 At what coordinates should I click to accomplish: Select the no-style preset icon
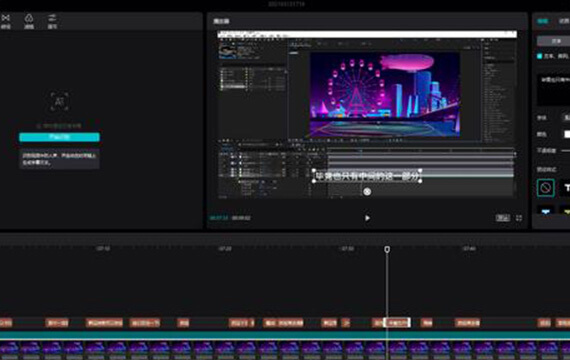click(x=546, y=188)
